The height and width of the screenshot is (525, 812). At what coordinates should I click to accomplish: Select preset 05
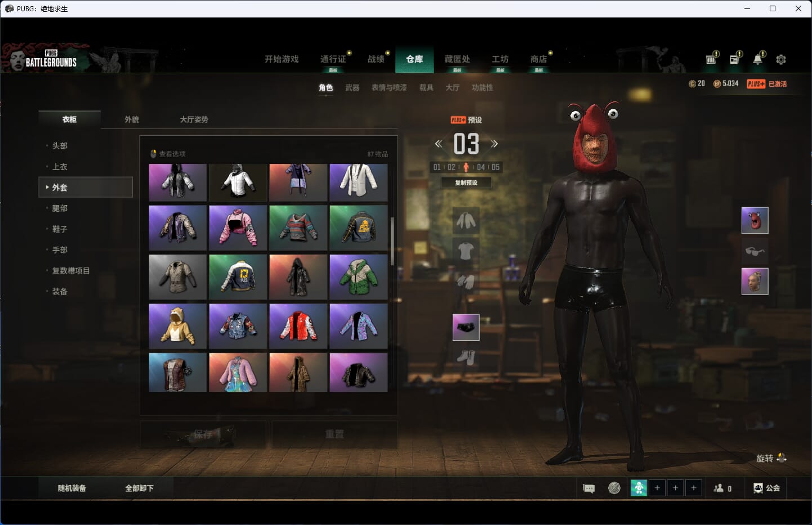pyautogui.click(x=495, y=167)
